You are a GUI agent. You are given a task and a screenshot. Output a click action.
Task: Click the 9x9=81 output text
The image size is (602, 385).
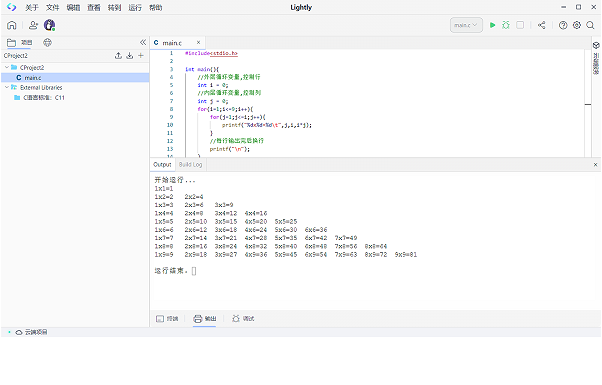406,255
